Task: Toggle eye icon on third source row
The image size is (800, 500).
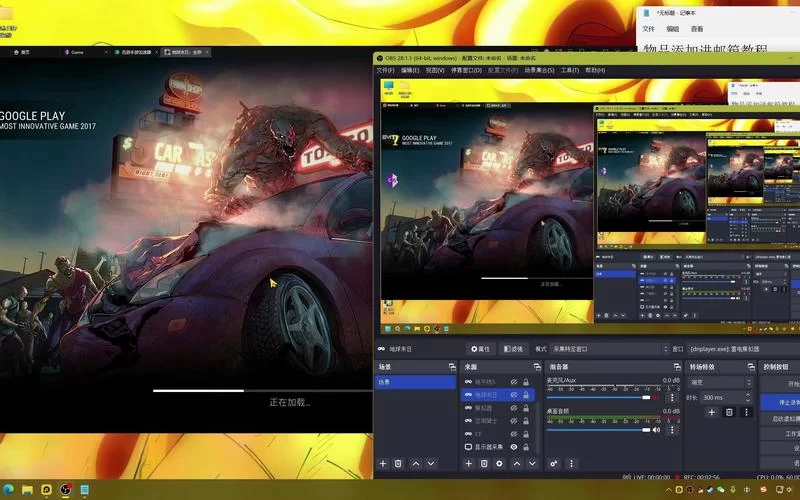Action: pyautogui.click(x=514, y=408)
